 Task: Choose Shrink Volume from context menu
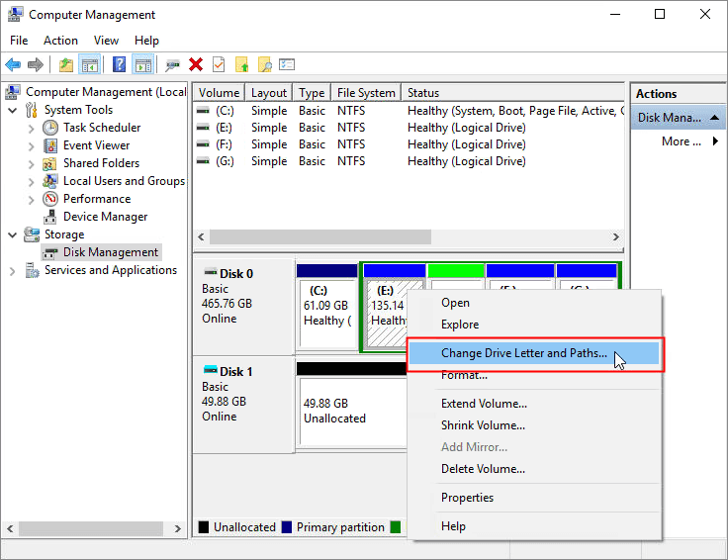click(534, 425)
